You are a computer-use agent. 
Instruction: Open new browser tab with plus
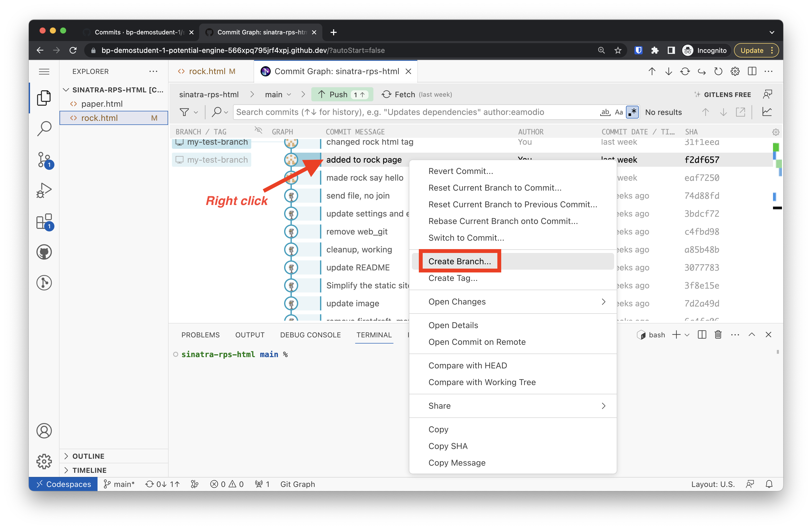pyautogui.click(x=334, y=32)
